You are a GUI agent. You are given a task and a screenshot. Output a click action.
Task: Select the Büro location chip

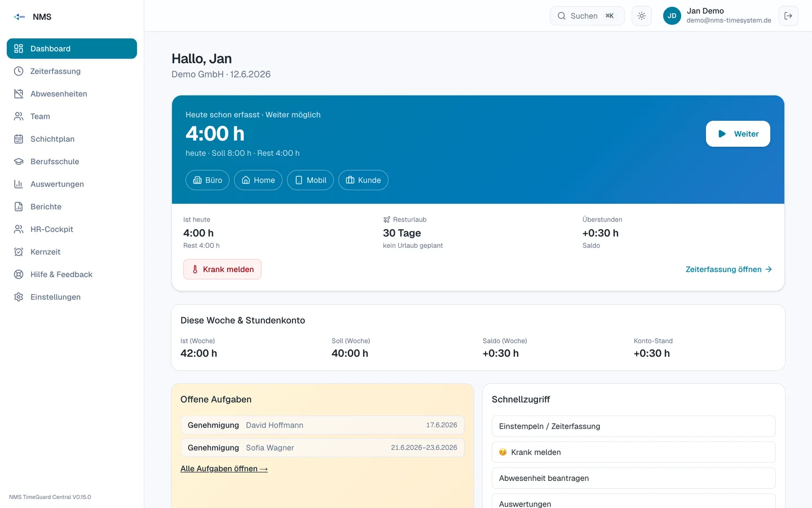(208, 180)
